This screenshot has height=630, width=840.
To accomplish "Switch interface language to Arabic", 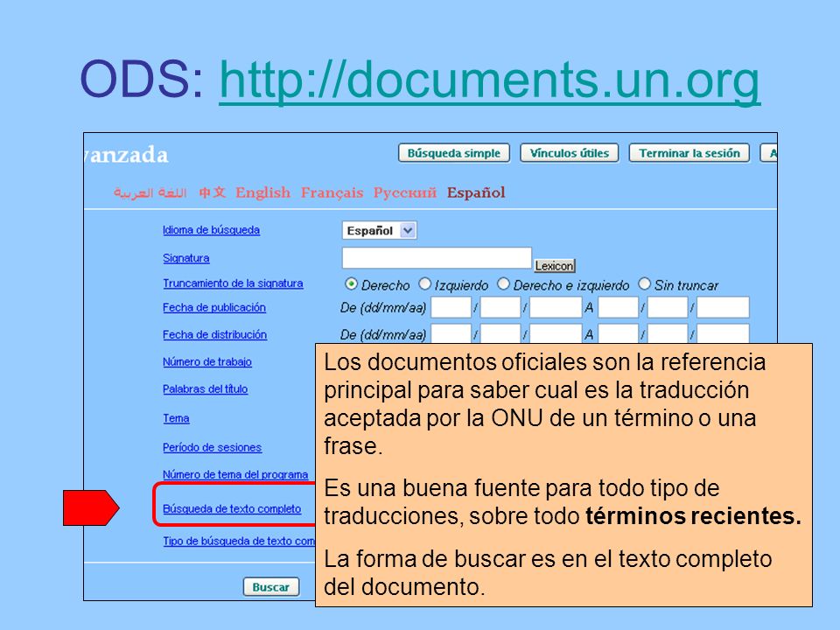I will click(x=150, y=192).
